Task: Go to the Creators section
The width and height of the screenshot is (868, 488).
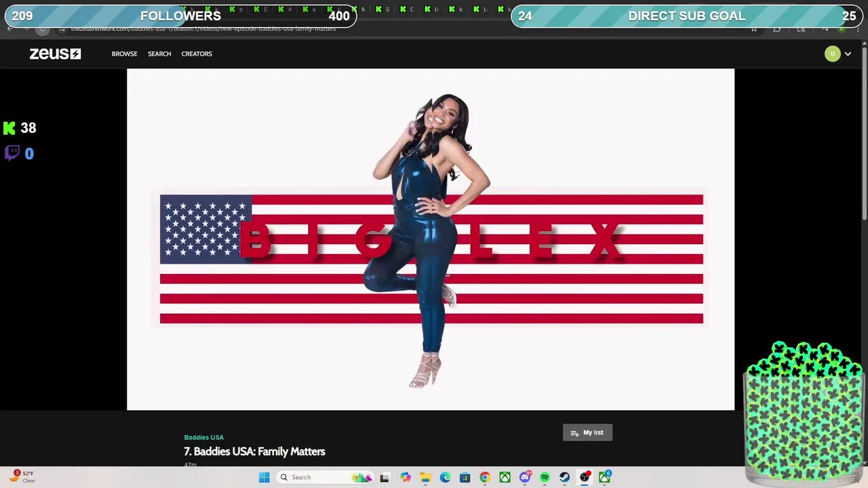Action: pyautogui.click(x=197, y=54)
